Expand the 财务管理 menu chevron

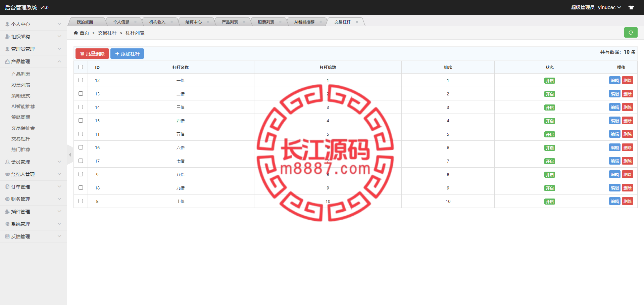[59, 199]
